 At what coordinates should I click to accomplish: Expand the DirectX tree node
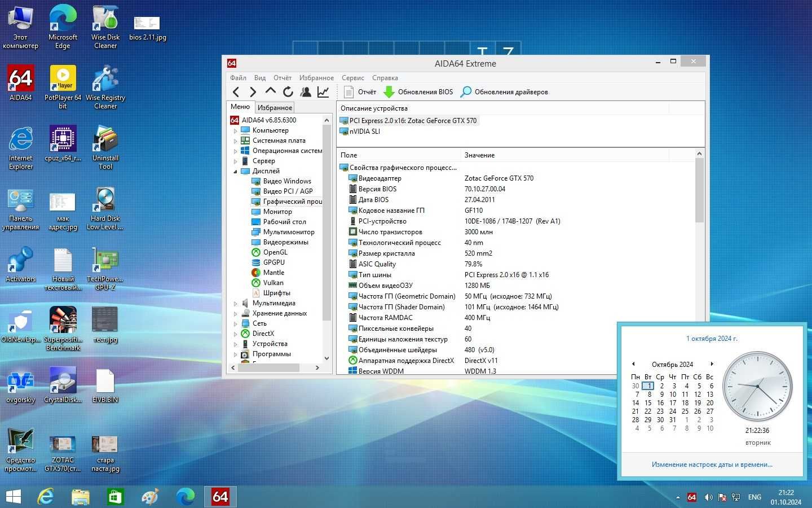pos(236,334)
